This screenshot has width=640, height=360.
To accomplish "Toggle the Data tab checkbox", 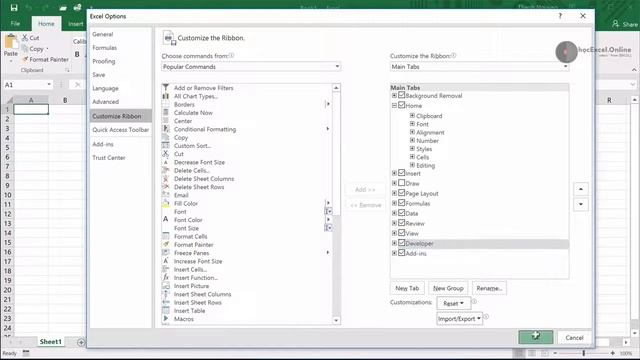I will pos(402,213).
